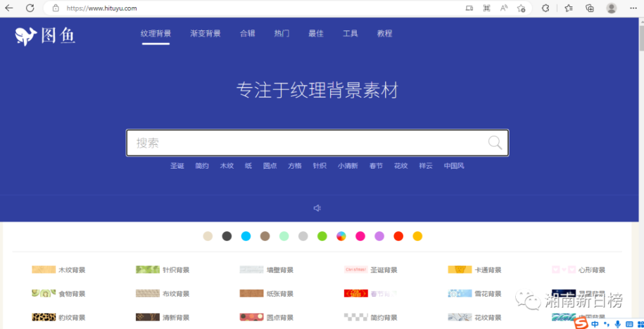Screen dimensions: 644x329
Task: Click the QR code icon in address bar
Action: point(487,8)
